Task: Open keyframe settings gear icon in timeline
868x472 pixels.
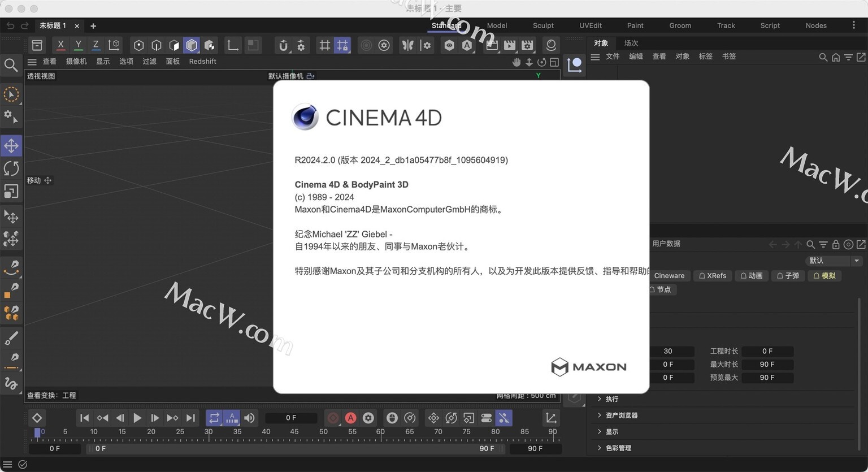Action: [368, 418]
